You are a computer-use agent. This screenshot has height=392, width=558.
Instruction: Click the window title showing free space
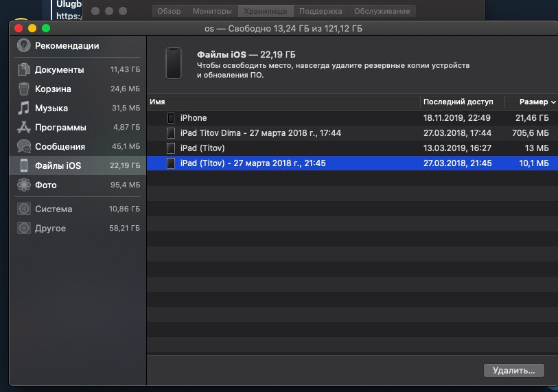coord(283,28)
